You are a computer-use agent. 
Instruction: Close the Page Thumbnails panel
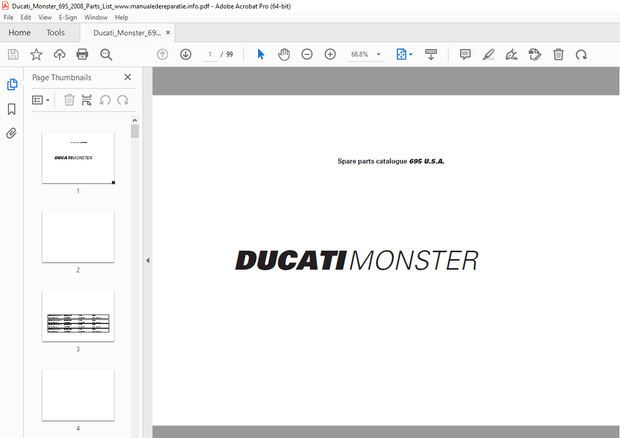(x=128, y=77)
